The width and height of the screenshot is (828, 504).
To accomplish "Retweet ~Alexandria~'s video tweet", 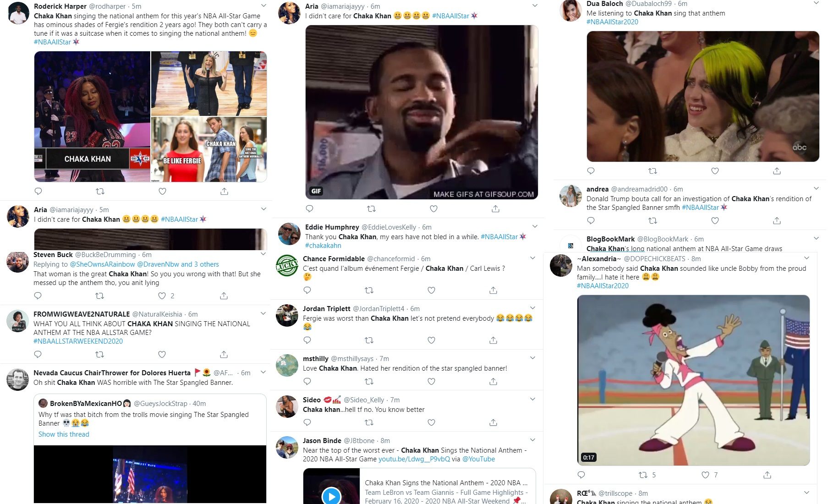I will coord(643,475).
